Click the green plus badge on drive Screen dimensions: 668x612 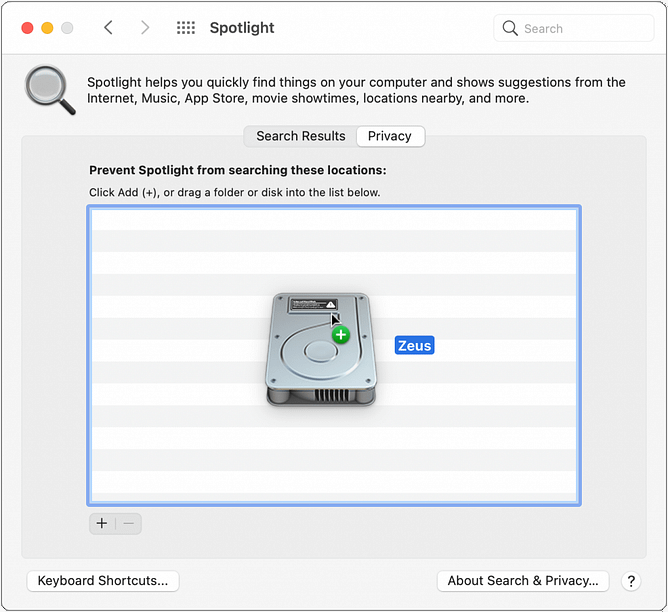click(x=341, y=334)
